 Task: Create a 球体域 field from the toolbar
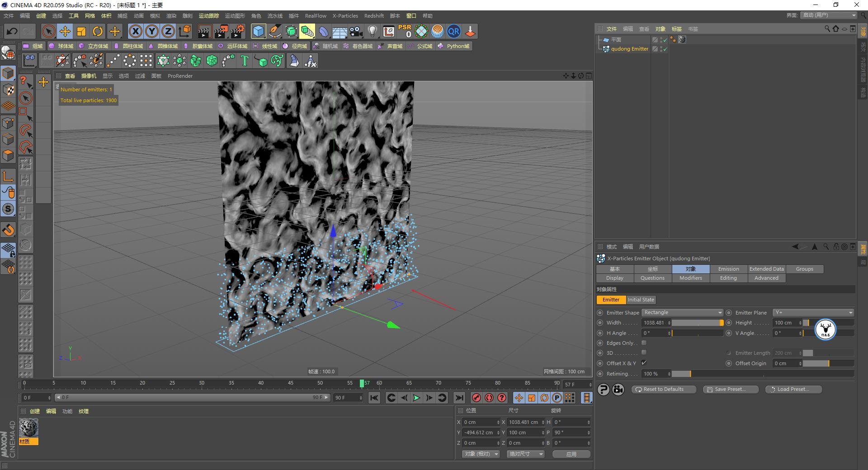pyautogui.click(x=63, y=46)
